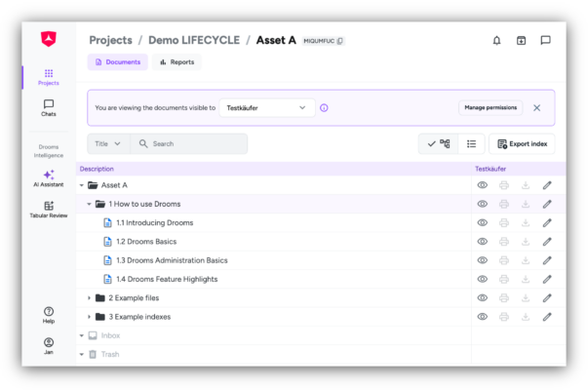This screenshot has height=390, width=588.
Task: Open the Title search filter dropdown
Action: (108, 143)
